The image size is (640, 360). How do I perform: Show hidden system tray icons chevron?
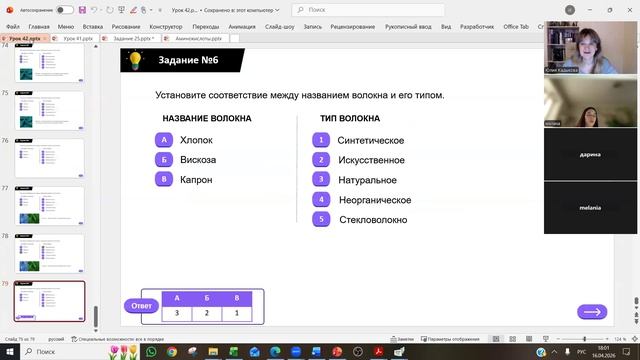coord(554,351)
